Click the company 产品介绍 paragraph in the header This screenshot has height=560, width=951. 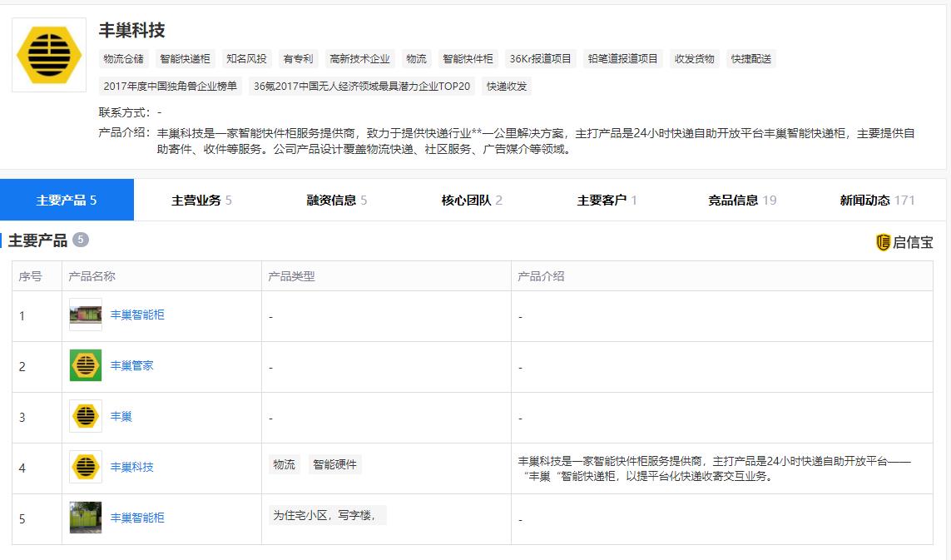point(536,141)
